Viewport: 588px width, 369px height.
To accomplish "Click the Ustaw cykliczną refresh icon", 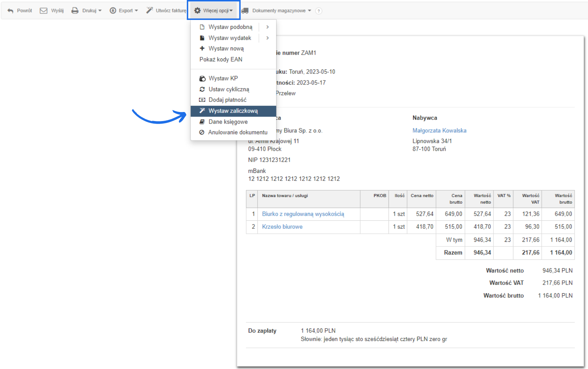I will coord(202,89).
